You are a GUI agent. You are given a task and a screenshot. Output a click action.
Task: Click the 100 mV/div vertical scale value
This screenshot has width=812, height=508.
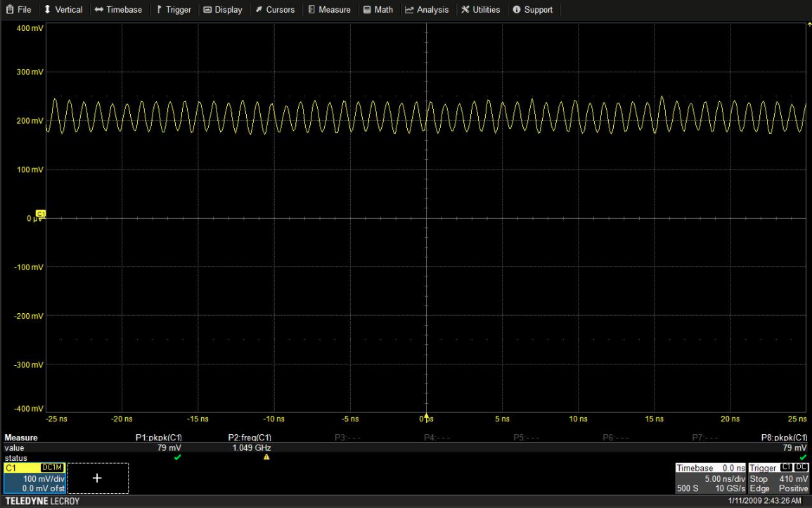[x=44, y=479]
